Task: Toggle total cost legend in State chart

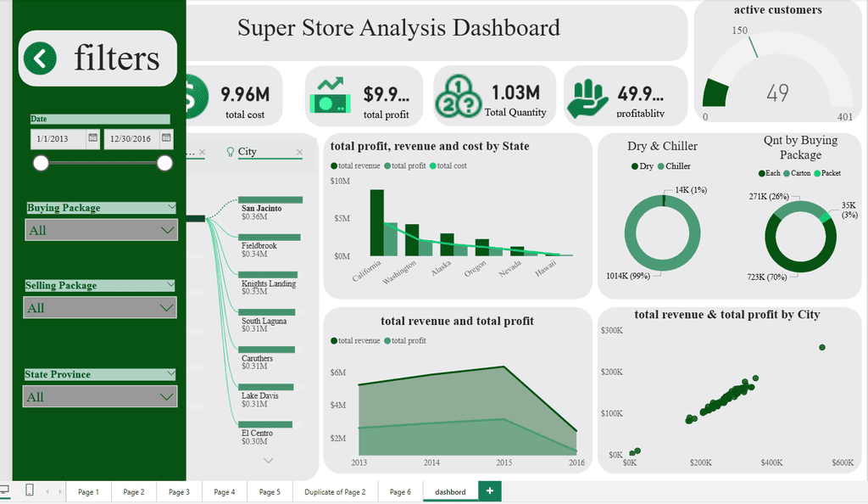Action: (x=448, y=165)
